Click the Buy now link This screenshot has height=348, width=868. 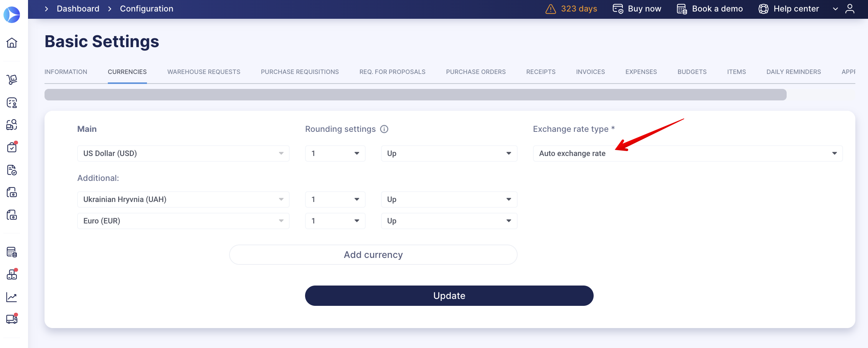(645, 9)
